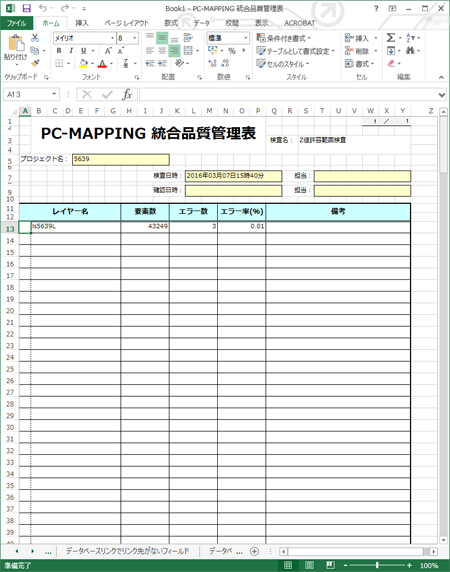Increase decimal places
450x572 pixels.
(212, 63)
